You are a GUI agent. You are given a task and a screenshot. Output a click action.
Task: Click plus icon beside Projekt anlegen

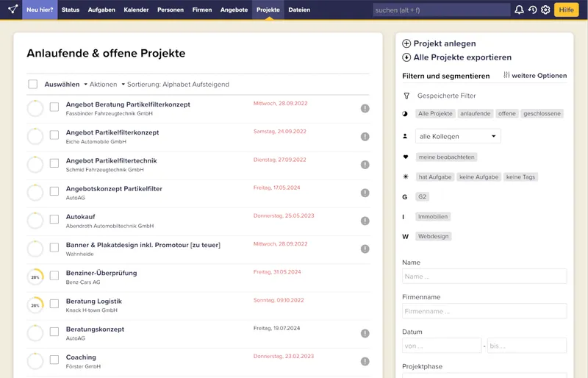click(406, 43)
